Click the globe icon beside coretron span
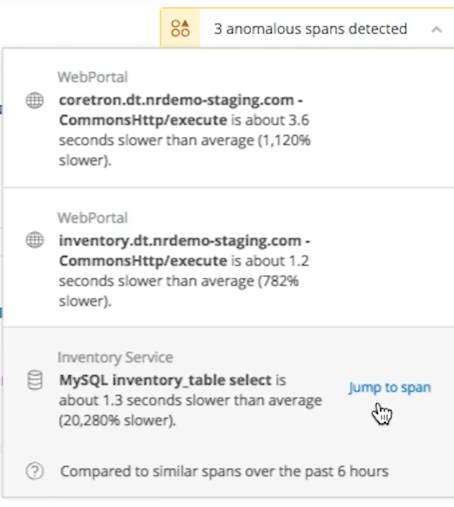 point(35,100)
